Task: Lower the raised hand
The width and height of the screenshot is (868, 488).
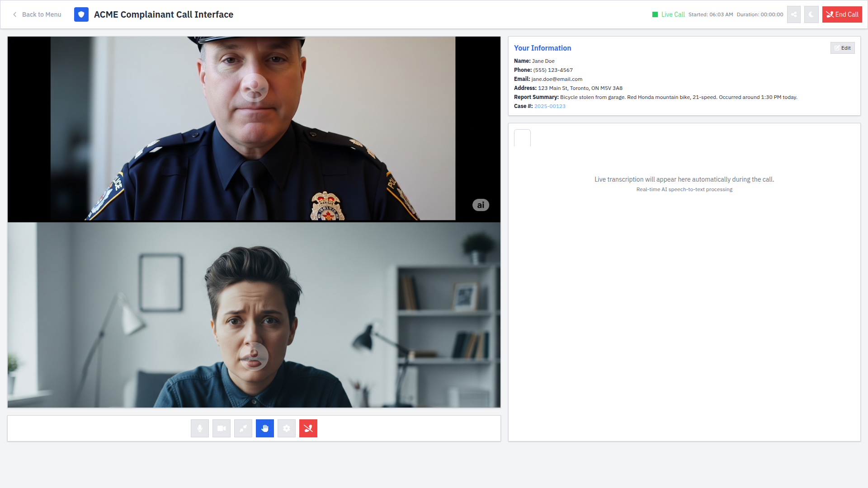Action: tap(265, 428)
